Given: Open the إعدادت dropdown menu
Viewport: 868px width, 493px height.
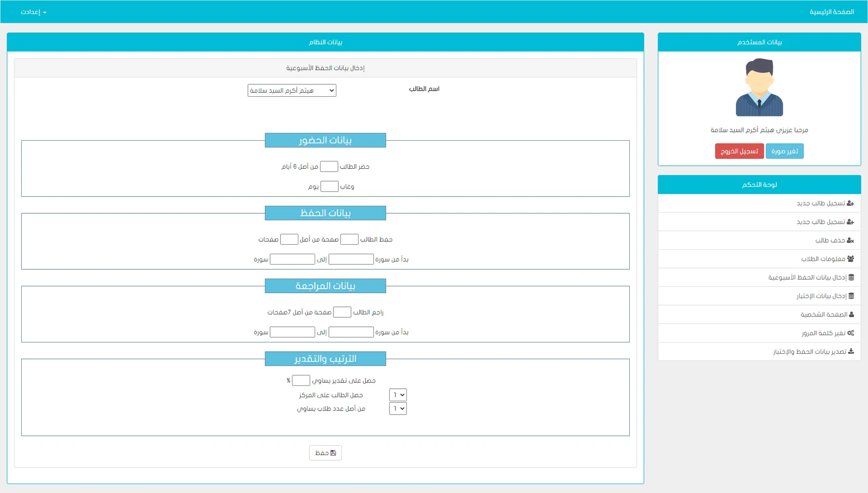Looking at the screenshot, I should tap(34, 12).
